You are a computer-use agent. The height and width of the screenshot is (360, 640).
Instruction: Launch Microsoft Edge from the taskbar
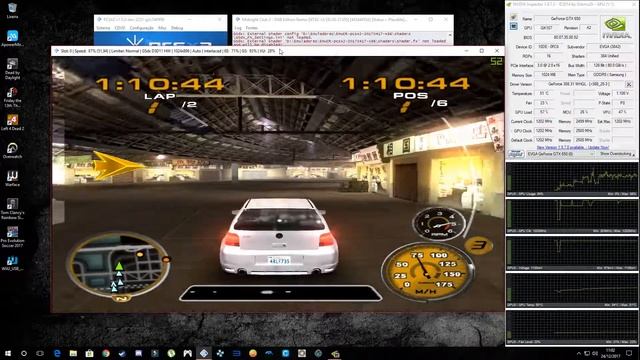(x=57, y=353)
